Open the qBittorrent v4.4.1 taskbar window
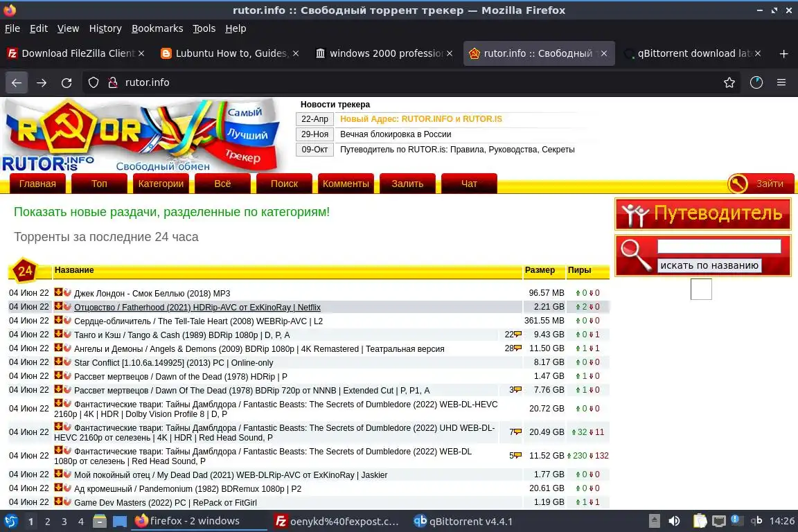The image size is (798, 532). (x=463, y=522)
